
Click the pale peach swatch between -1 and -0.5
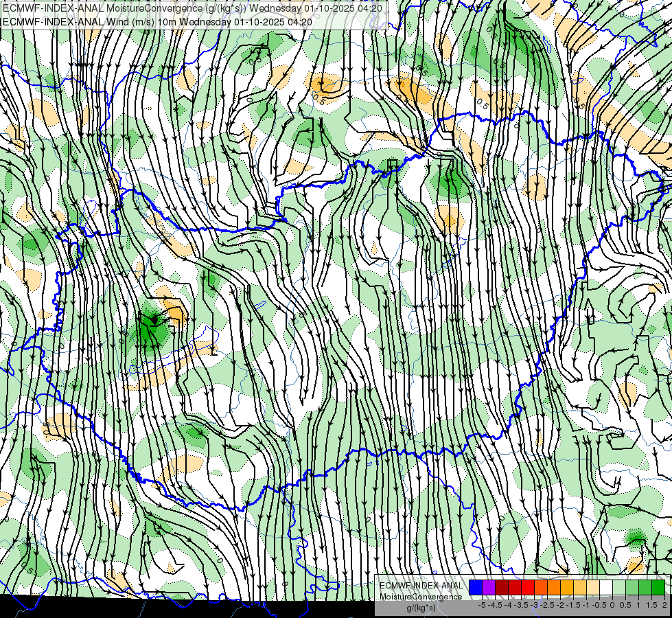(x=593, y=588)
